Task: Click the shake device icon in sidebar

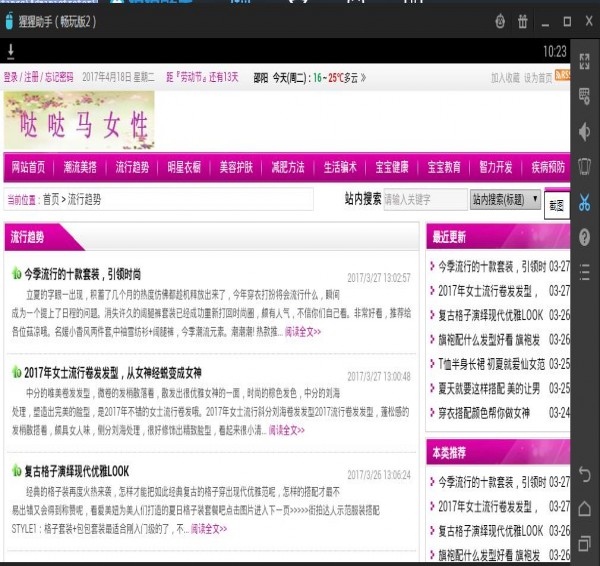Action: [x=584, y=166]
